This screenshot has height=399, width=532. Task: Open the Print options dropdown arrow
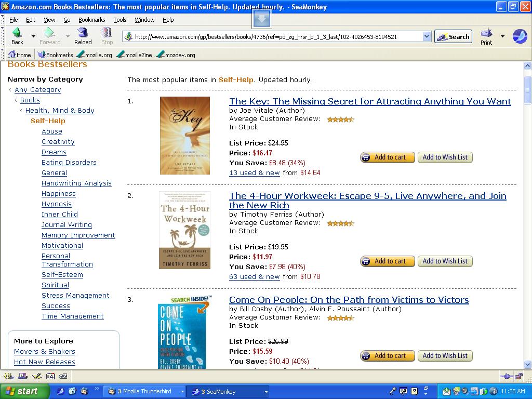tap(502, 36)
